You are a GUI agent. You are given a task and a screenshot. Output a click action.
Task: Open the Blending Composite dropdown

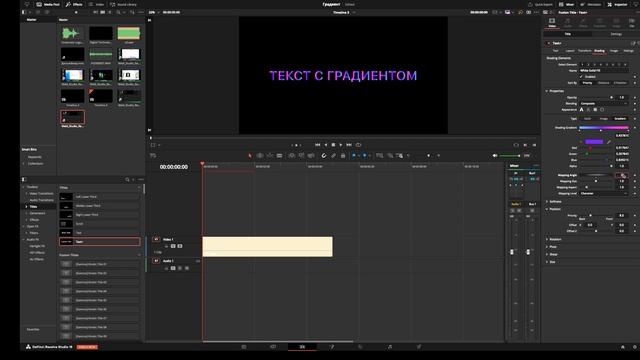point(604,104)
